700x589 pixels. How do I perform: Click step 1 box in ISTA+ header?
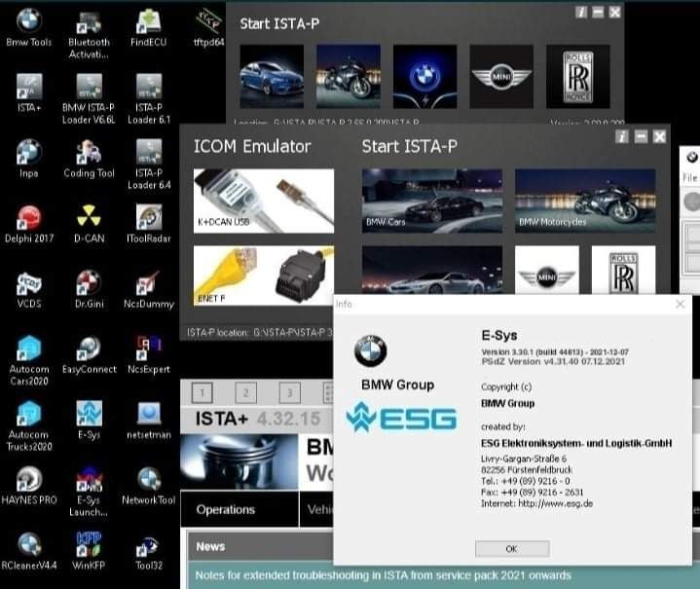click(202, 393)
